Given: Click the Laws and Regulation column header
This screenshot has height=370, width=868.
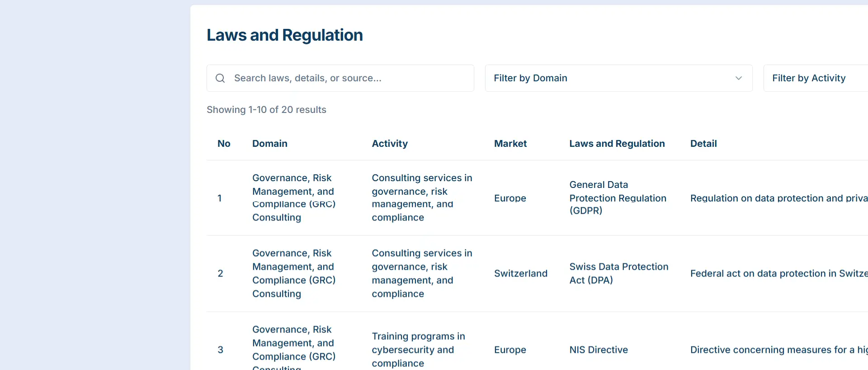Looking at the screenshot, I should [x=617, y=144].
